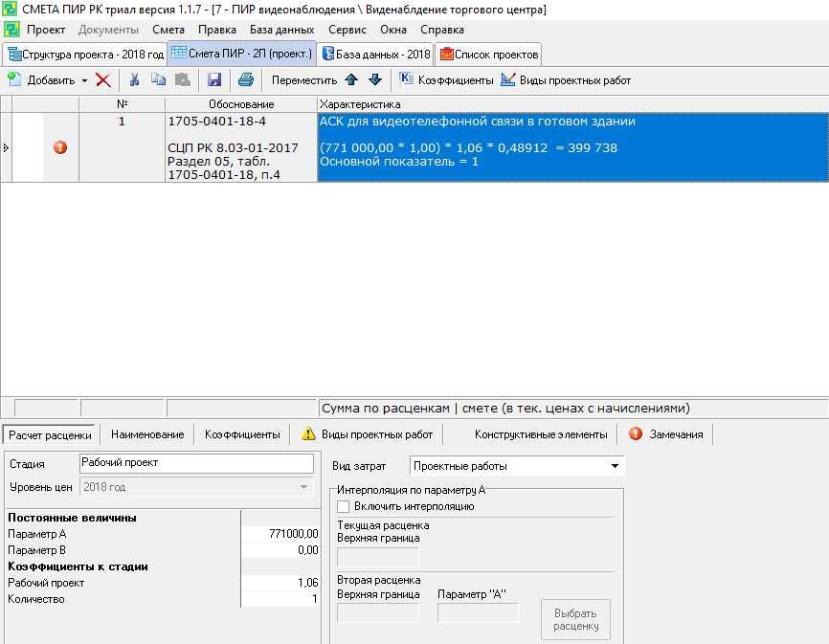
Task: Print the estimate with printer icon
Action: (246, 79)
